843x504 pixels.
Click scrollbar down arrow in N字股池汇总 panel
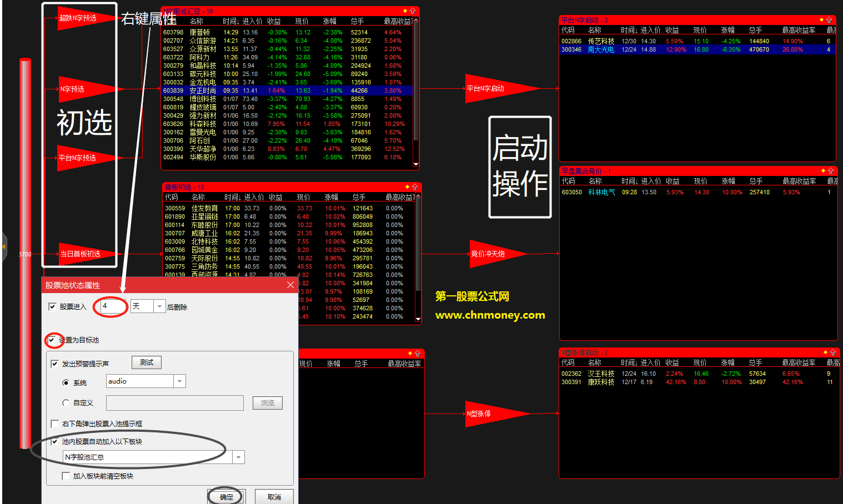click(416, 164)
